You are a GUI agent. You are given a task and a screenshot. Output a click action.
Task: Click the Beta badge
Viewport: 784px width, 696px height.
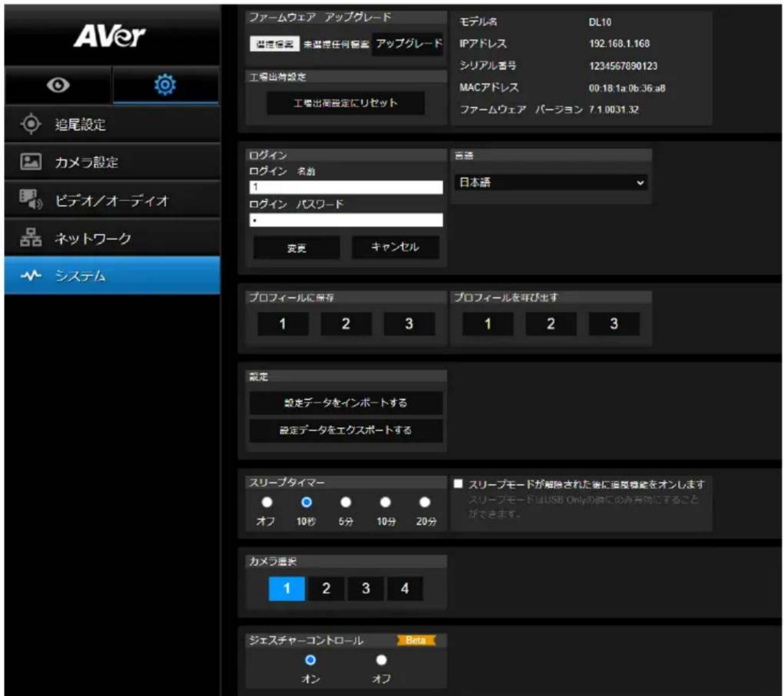tap(416, 641)
